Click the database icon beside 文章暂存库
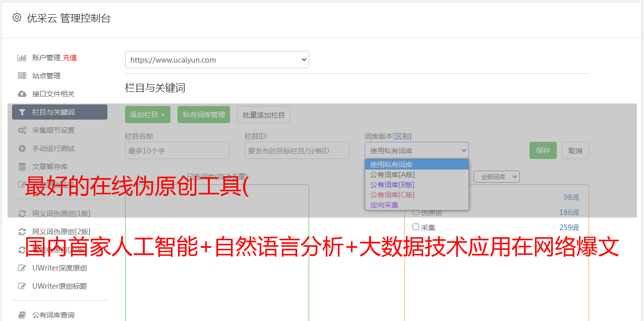The height and width of the screenshot is (321, 644). tap(22, 167)
